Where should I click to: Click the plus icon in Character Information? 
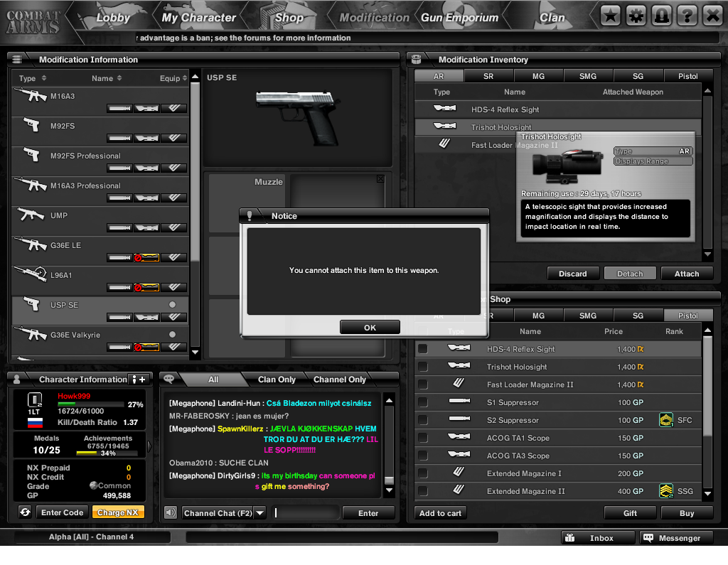point(142,380)
